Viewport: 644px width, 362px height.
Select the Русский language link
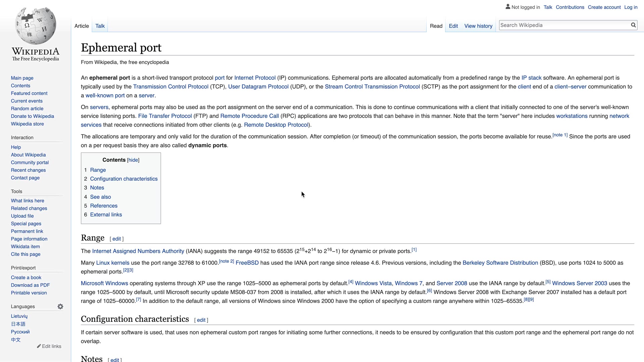(20, 332)
